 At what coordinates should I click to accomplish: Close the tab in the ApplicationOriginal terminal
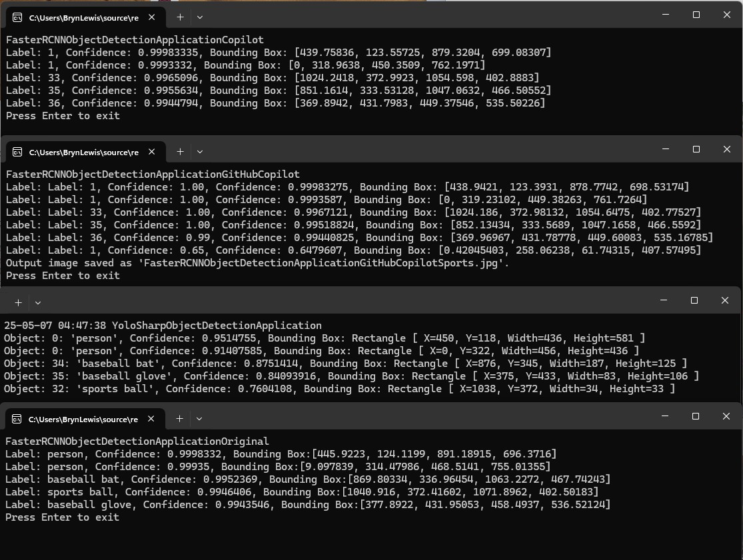coord(151,419)
